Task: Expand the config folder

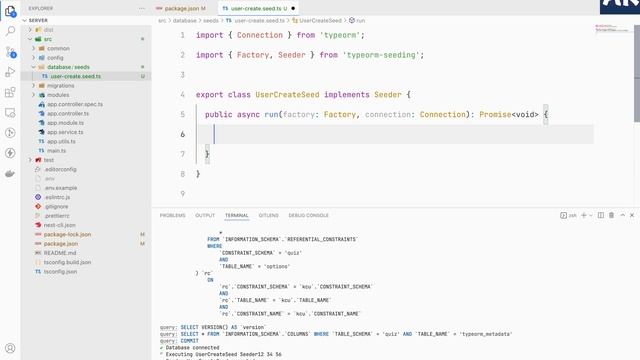Action: click(33, 58)
